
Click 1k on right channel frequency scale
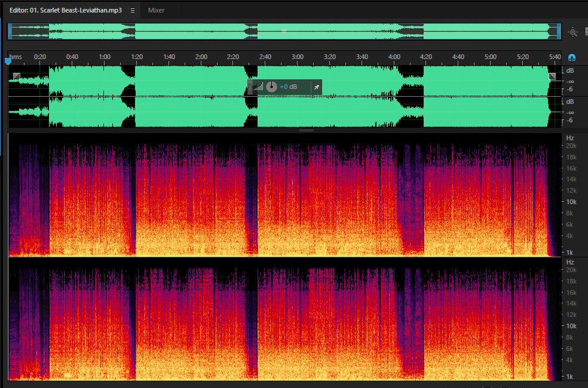point(569,377)
